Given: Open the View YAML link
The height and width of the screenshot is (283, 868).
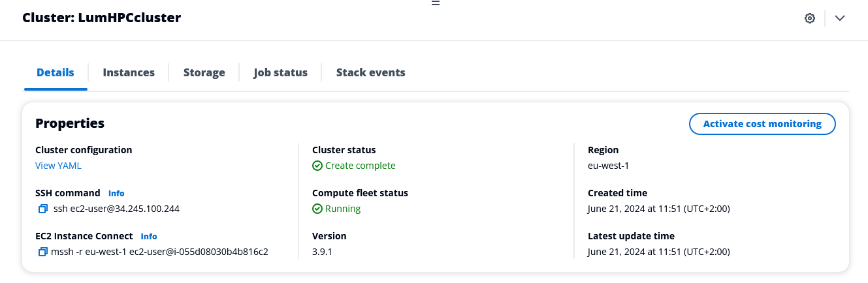Looking at the screenshot, I should coord(58,166).
